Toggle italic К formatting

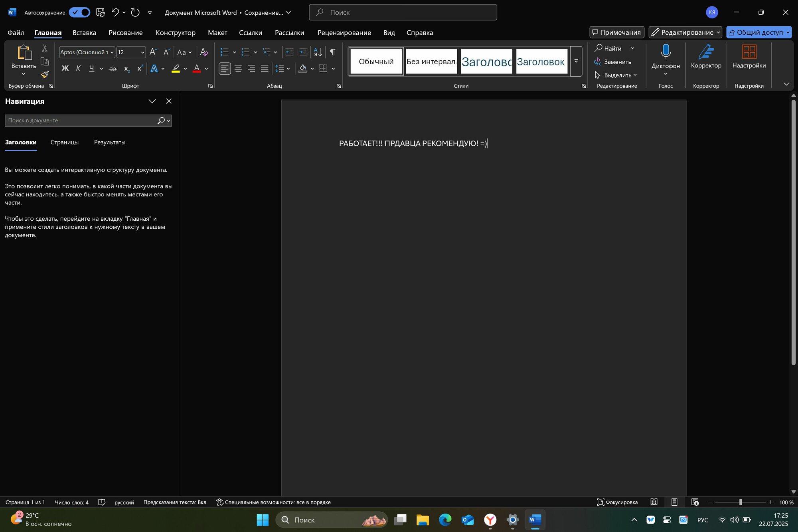(78, 69)
